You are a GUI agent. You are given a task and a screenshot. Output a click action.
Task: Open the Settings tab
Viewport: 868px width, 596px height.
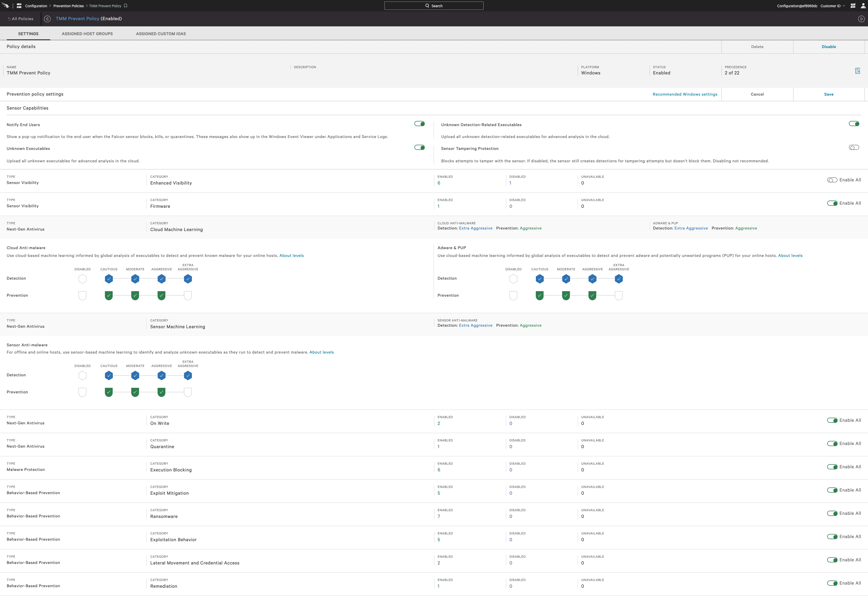[28, 34]
